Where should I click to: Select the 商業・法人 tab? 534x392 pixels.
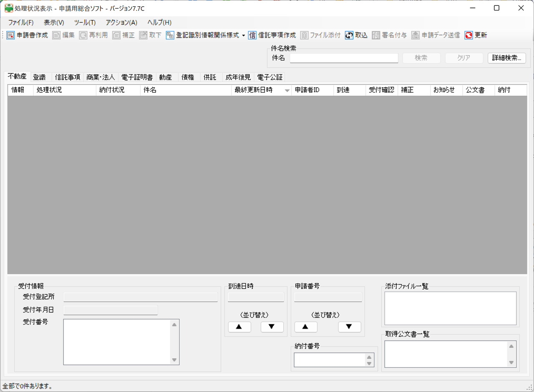click(101, 77)
